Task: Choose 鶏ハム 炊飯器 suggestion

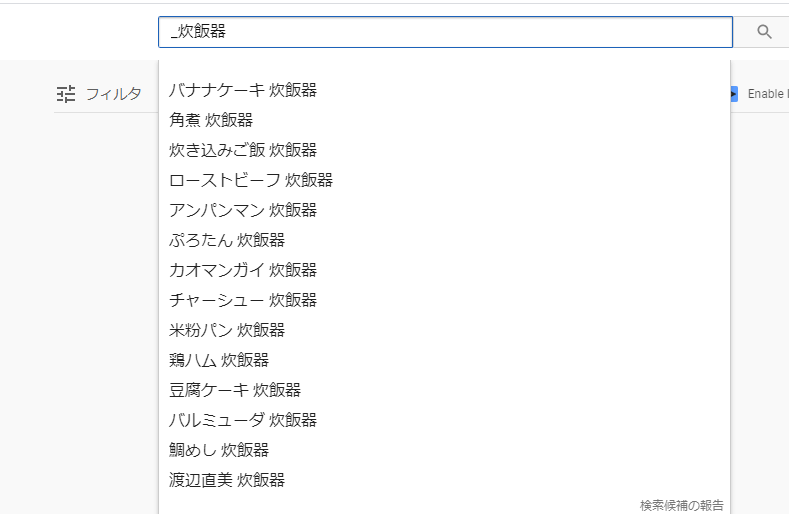Action: pyautogui.click(x=444, y=360)
